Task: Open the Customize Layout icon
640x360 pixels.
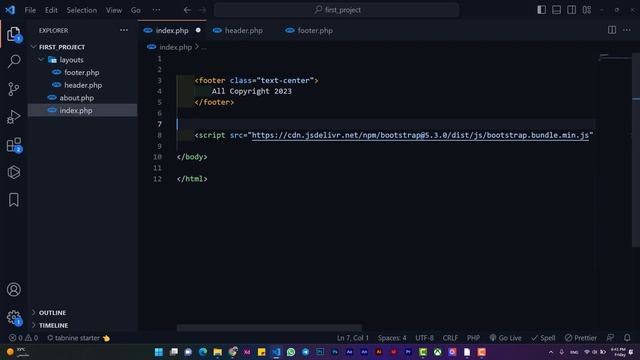Action: 587,10
